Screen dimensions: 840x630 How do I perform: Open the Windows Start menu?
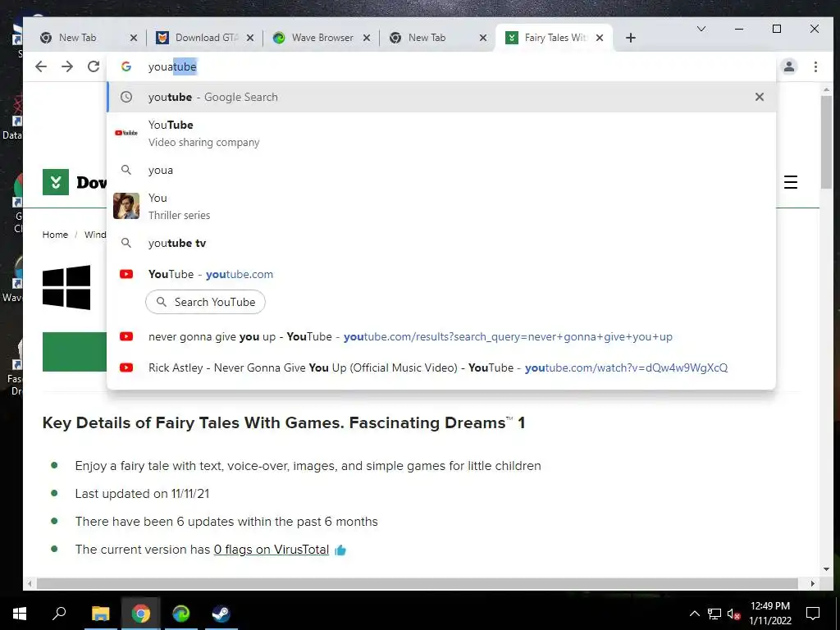20,614
